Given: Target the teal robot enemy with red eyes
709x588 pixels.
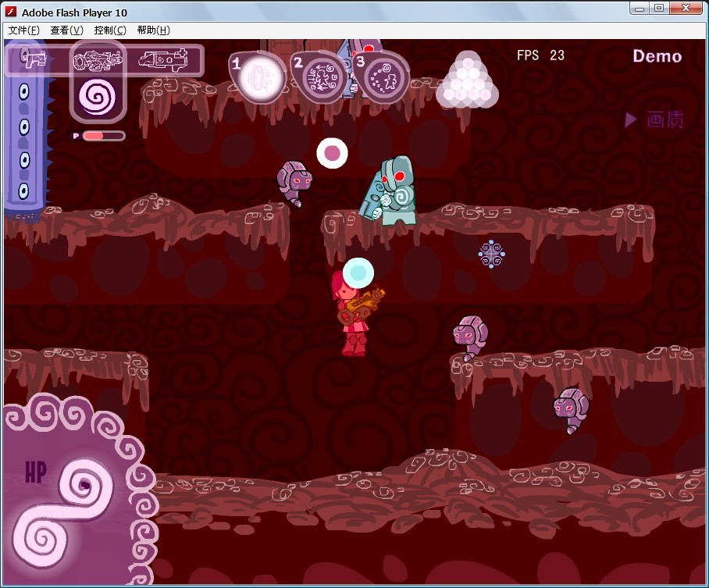Looking at the screenshot, I should 388,191.
